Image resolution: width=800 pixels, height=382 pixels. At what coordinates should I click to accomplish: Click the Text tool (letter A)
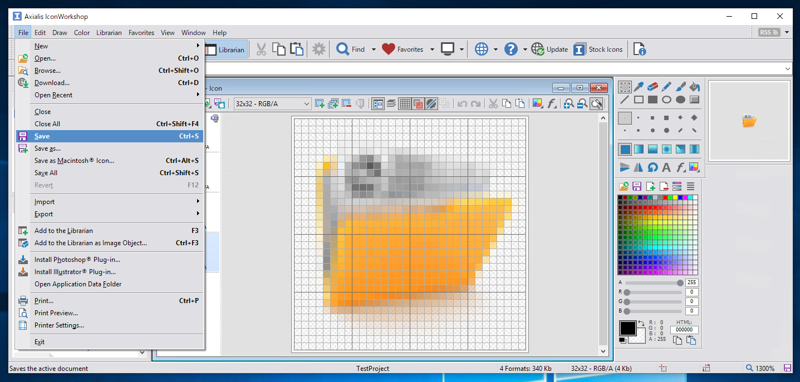(x=666, y=167)
